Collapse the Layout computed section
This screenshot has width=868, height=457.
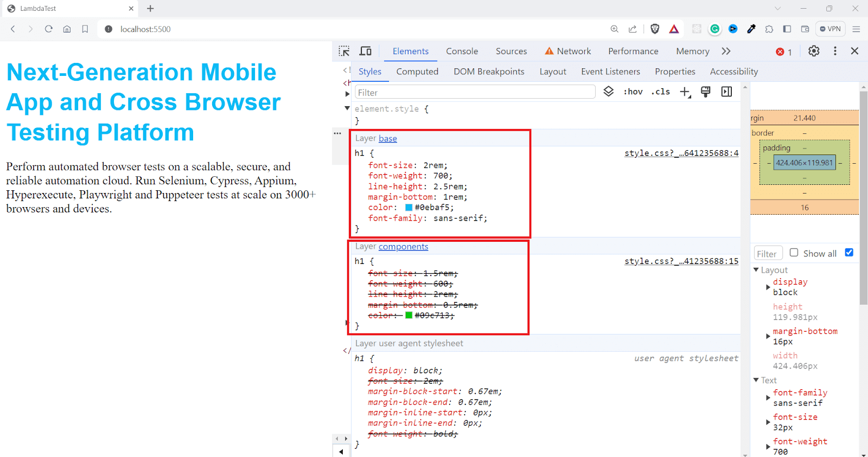pos(756,270)
